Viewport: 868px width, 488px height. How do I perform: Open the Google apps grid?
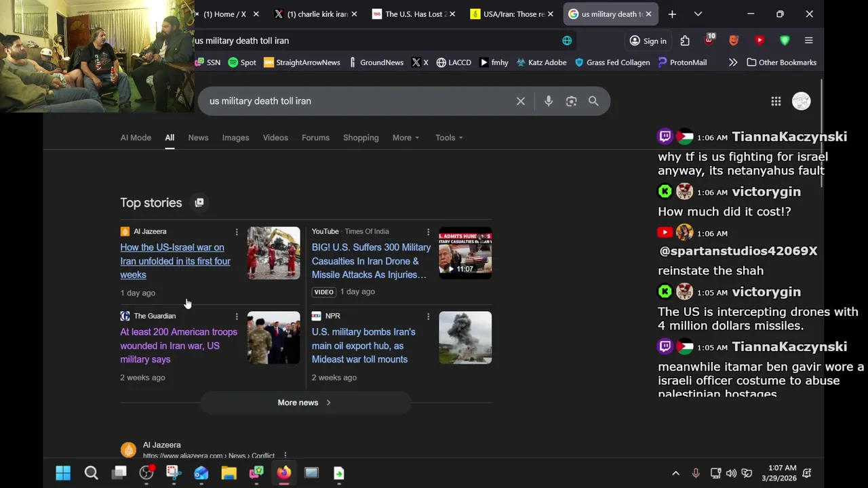coord(776,101)
